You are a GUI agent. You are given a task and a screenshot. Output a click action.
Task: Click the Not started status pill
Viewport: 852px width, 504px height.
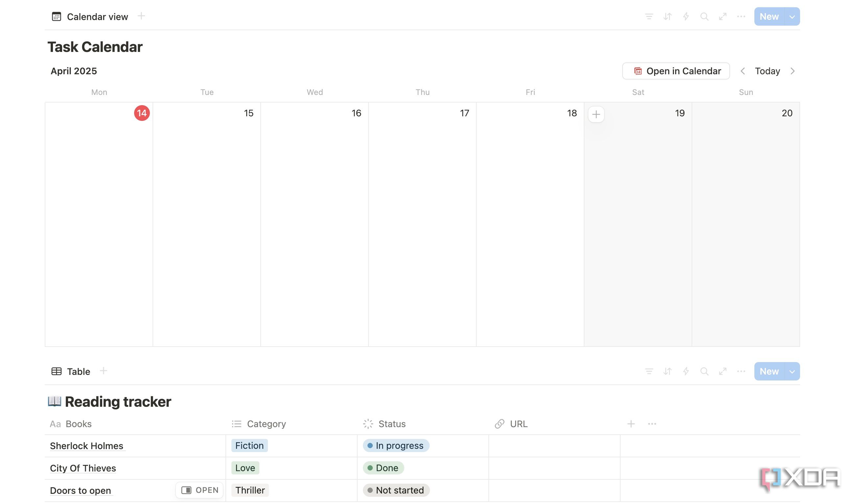coord(396,491)
